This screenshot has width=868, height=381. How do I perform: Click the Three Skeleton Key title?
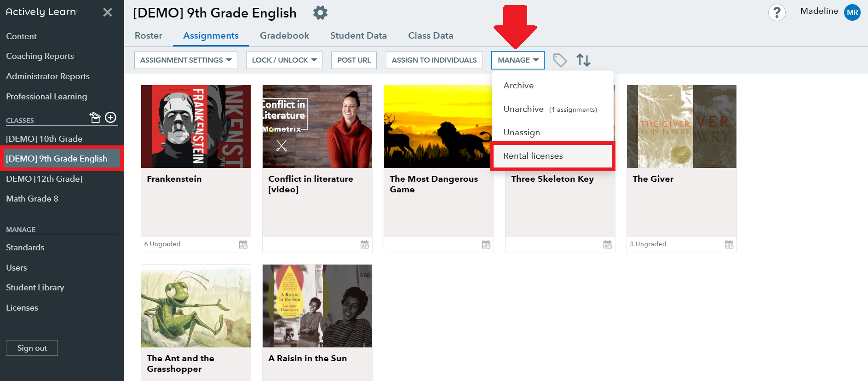552,179
